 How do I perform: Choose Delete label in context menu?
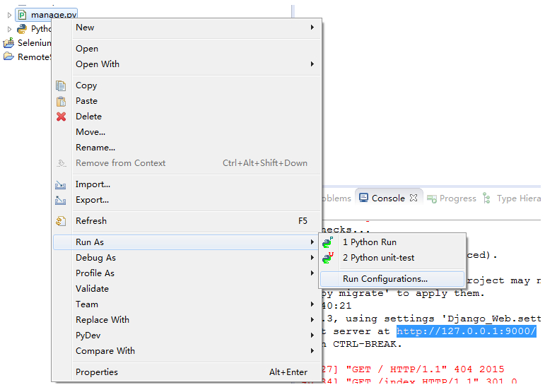tap(88, 117)
